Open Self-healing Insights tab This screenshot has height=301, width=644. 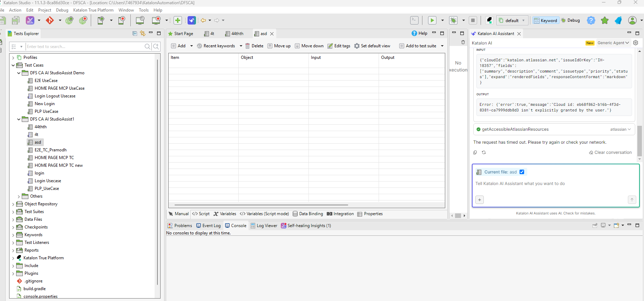tap(306, 226)
